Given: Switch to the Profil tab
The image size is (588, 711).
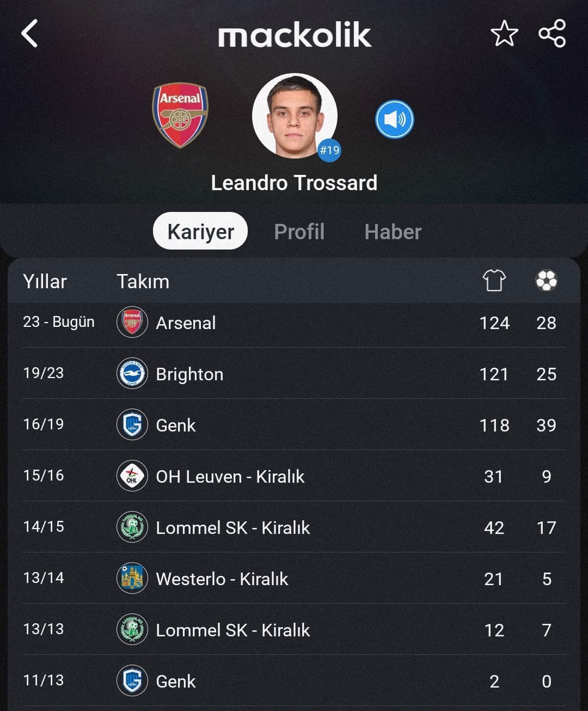Looking at the screenshot, I should (299, 232).
